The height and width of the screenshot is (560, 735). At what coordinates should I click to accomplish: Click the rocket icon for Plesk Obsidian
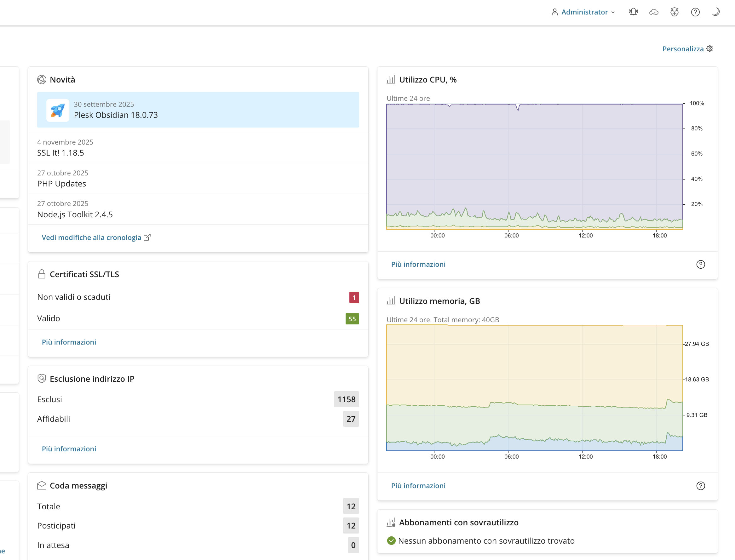[58, 110]
